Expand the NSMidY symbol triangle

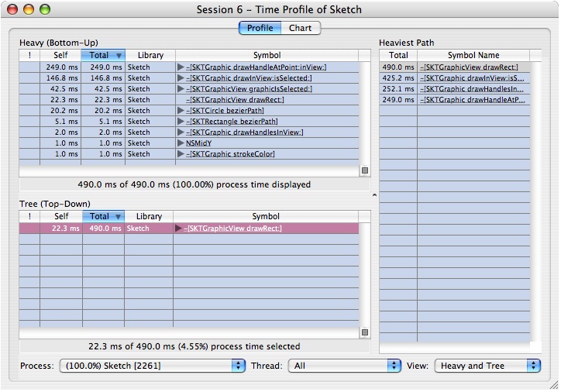pyautogui.click(x=181, y=143)
